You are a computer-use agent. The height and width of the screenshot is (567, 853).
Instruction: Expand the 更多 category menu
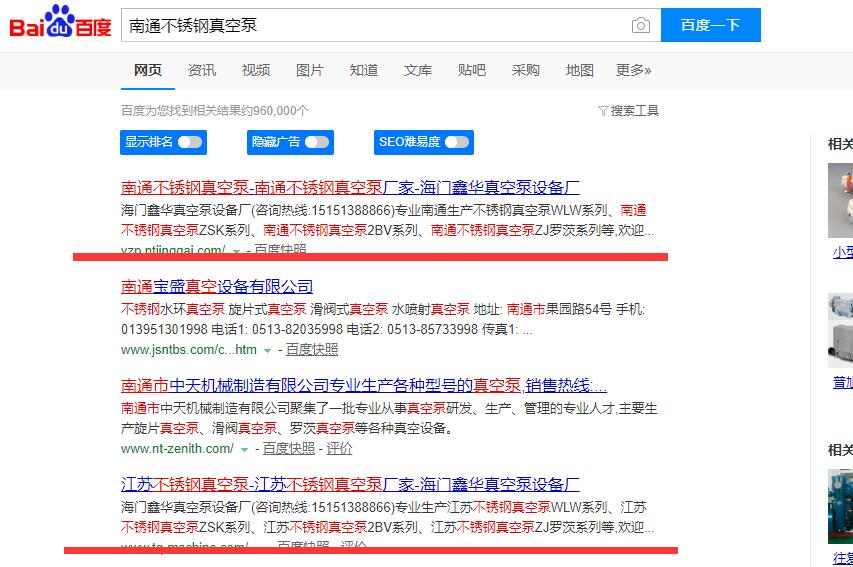coord(633,70)
